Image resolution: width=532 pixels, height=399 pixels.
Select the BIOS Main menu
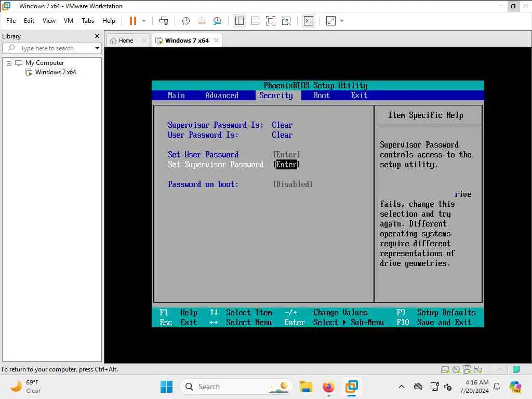click(x=176, y=96)
